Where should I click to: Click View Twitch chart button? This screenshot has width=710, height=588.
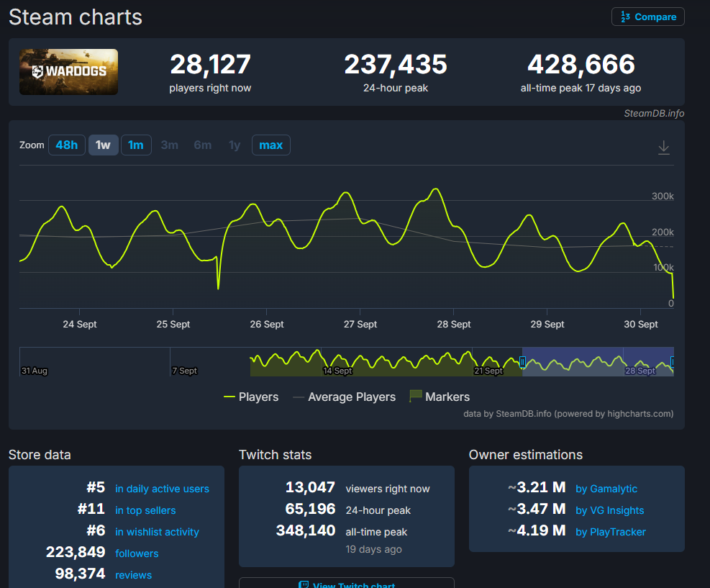click(347, 584)
